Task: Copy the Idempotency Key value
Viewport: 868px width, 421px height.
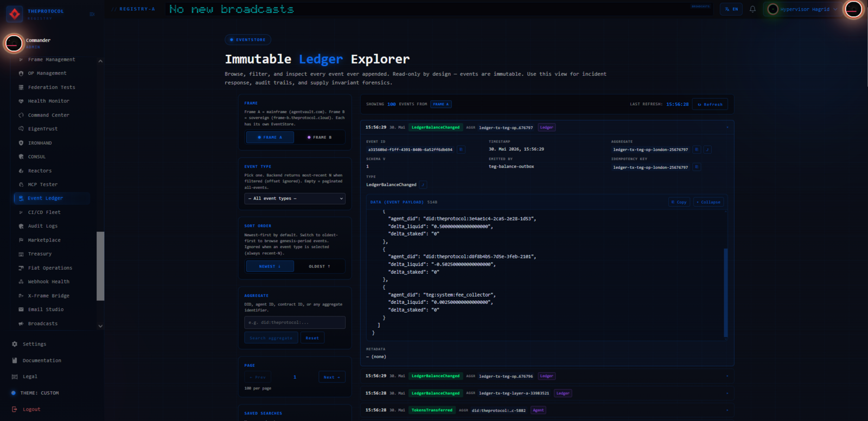Action: point(697,167)
